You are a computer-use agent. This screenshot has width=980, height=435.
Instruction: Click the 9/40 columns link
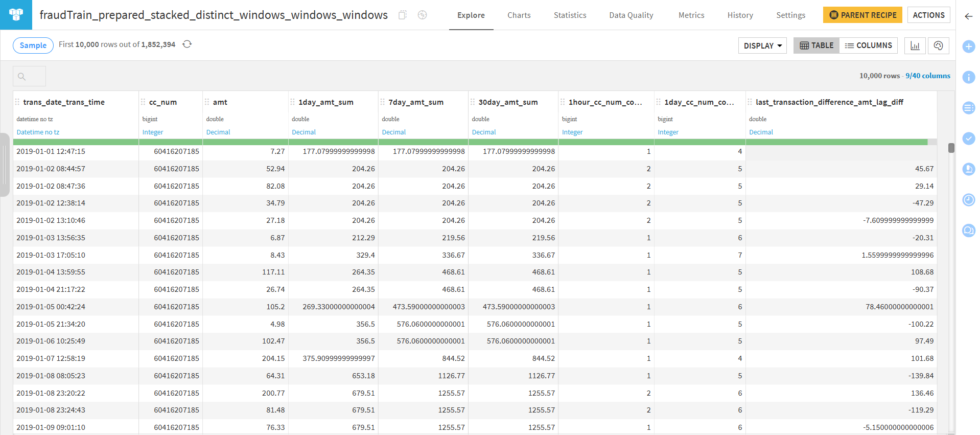pos(928,76)
